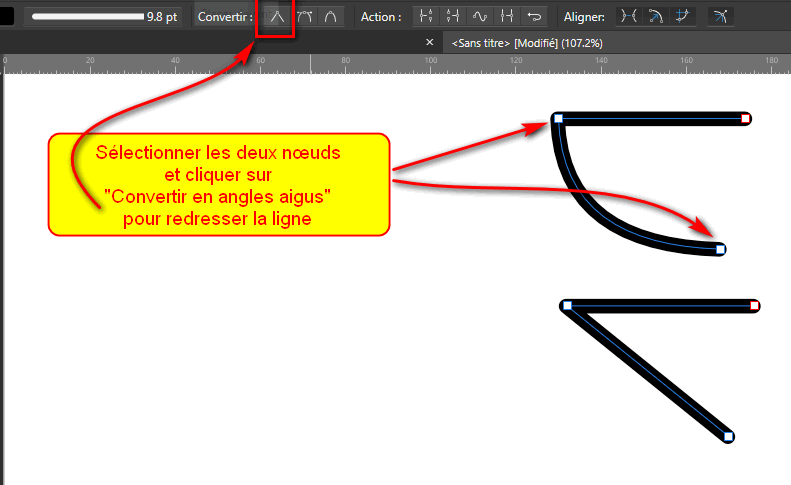Toggle the first Aligner option: align to nodes
791x485 pixels.
click(x=629, y=17)
